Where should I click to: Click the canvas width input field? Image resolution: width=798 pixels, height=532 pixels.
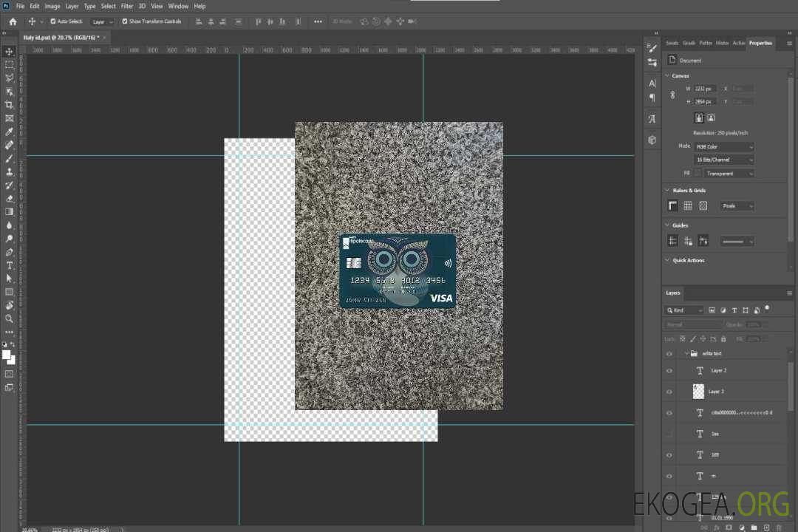pyautogui.click(x=705, y=89)
